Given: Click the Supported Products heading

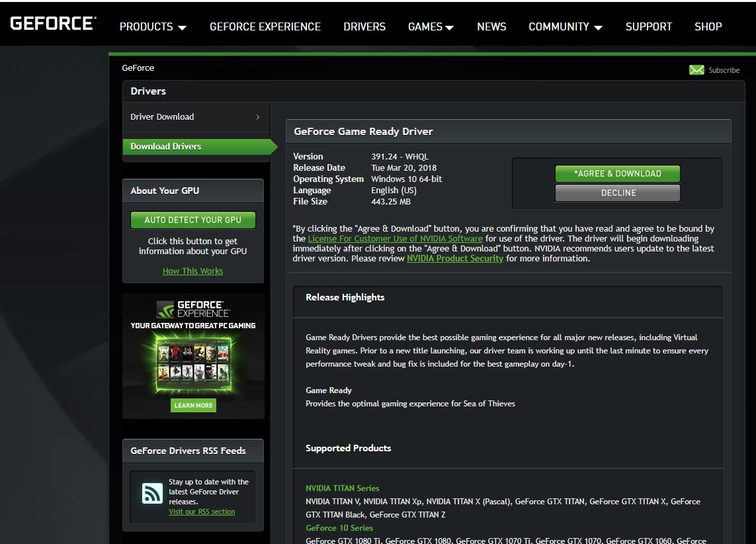Looking at the screenshot, I should (348, 449).
